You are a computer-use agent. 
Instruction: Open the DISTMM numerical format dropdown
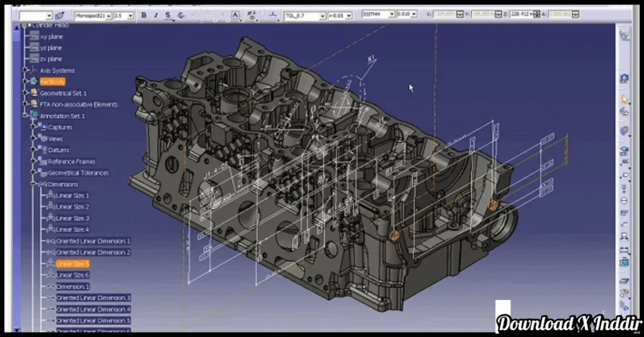coord(391,14)
